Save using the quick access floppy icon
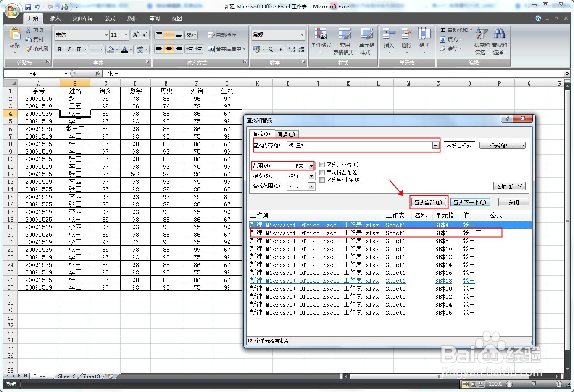 pyautogui.click(x=28, y=7)
